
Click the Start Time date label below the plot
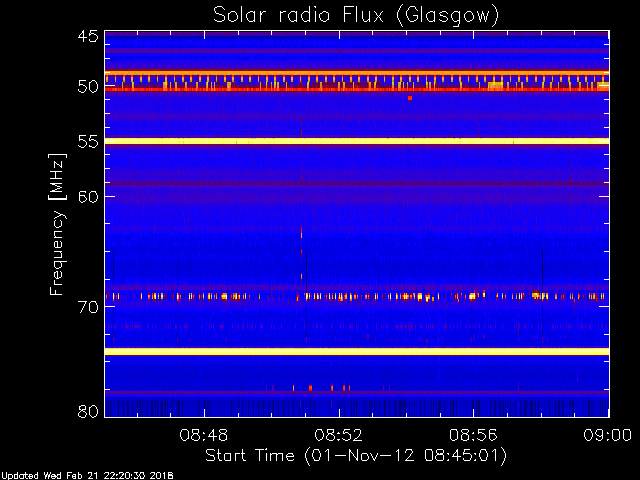point(356,456)
